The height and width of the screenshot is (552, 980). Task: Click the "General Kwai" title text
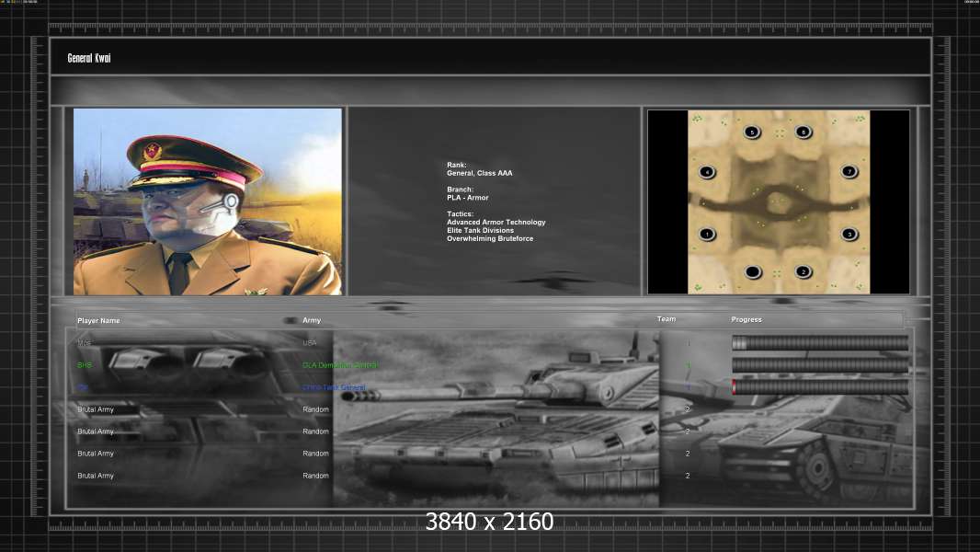pyautogui.click(x=89, y=58)
